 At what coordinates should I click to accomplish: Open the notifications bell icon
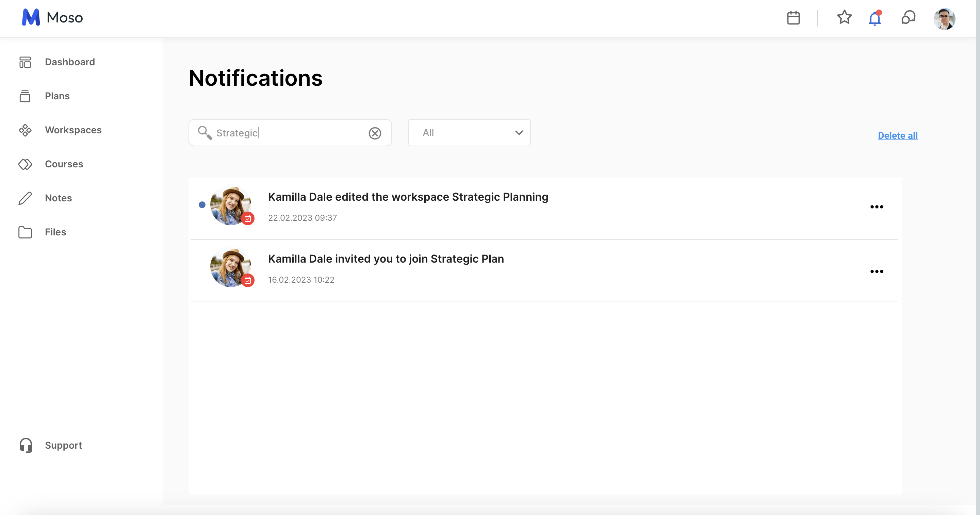875,18
